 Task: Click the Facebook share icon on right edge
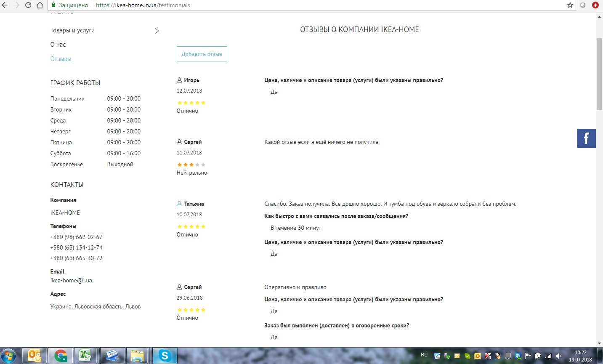(x=586, y=138)
